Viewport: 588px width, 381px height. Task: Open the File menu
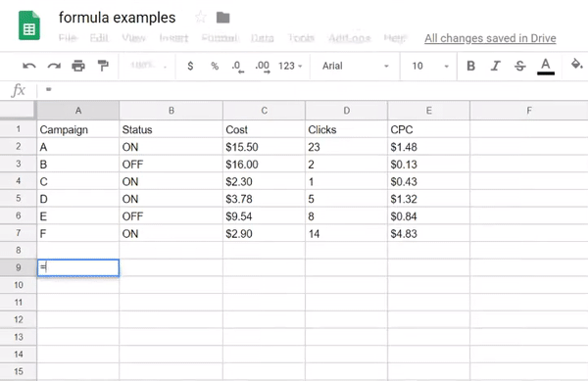tap(68, 38)
